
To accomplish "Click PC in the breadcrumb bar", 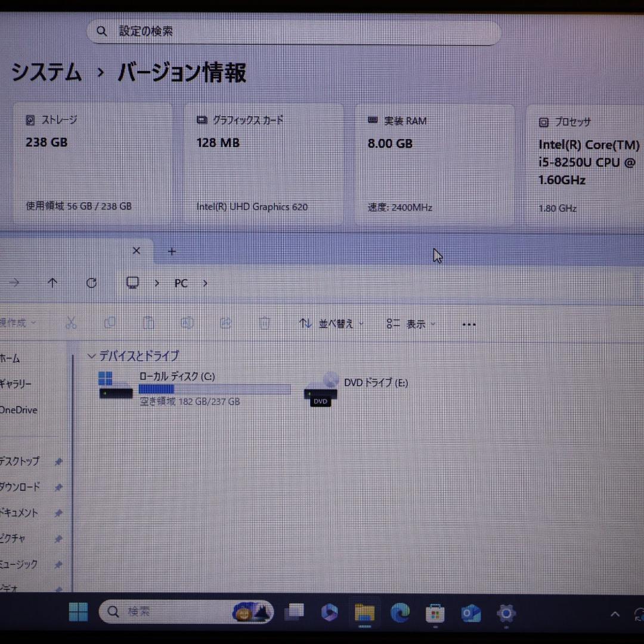I will click(x=181, y=283).
